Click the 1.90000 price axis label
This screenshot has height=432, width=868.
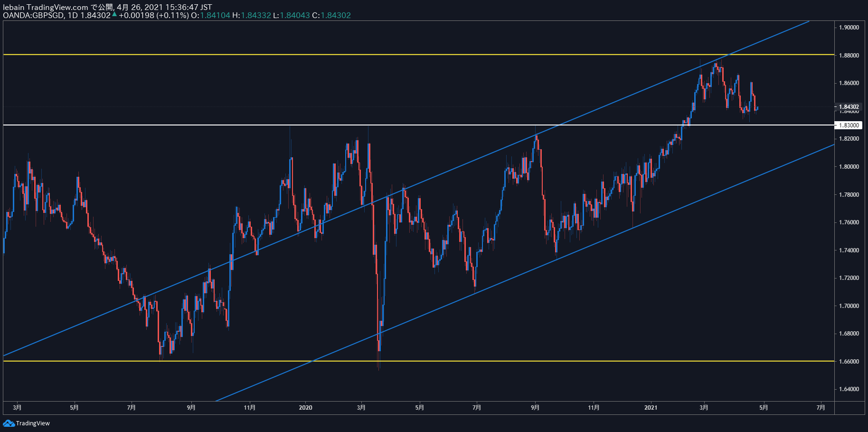[849, 28]
